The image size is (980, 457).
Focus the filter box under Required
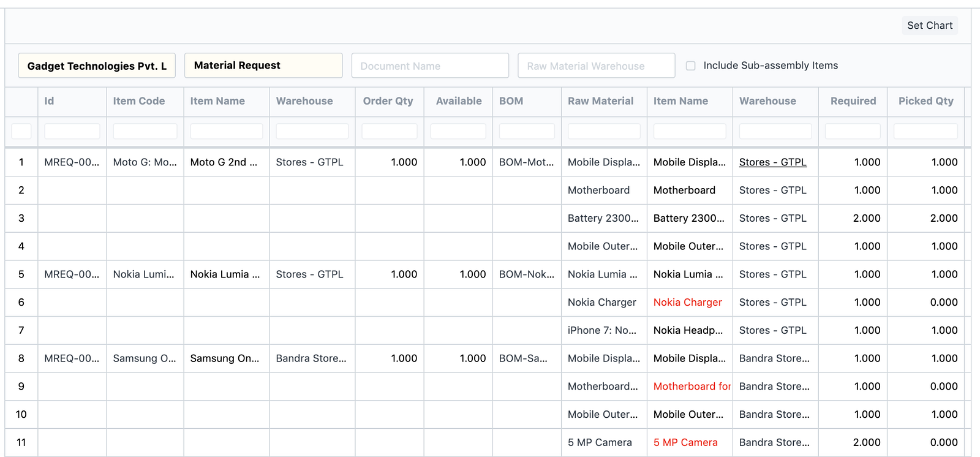853,131
